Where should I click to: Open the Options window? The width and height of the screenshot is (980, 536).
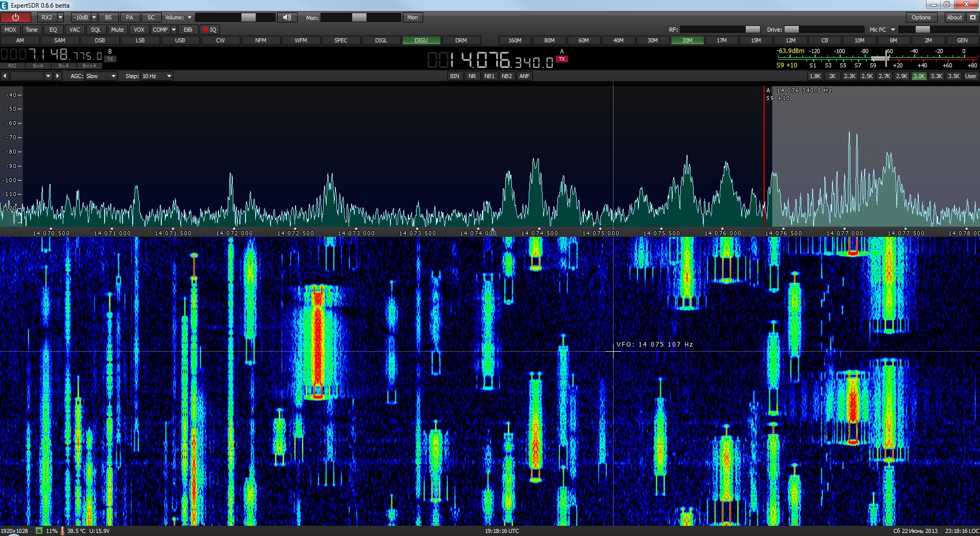click(x=921, y=17)
